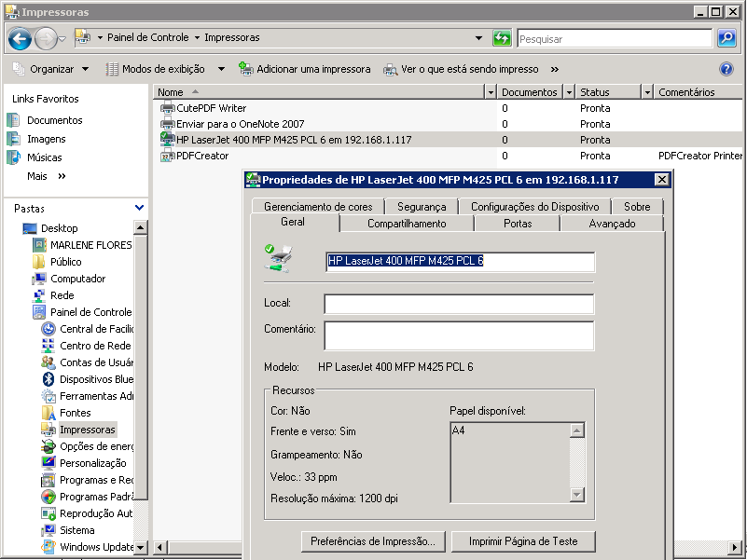The width and height of the screenshot is (747, 560).
Task: Click Imprimir Página de Teste button
Action: [523, 541]
